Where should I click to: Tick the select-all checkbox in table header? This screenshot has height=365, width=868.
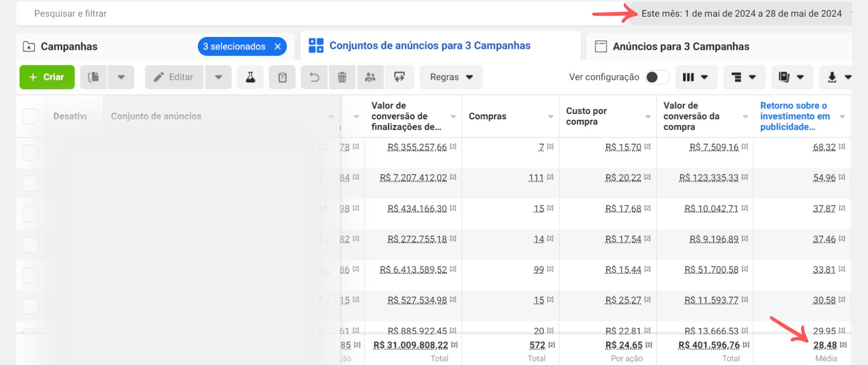coord(31,116)
